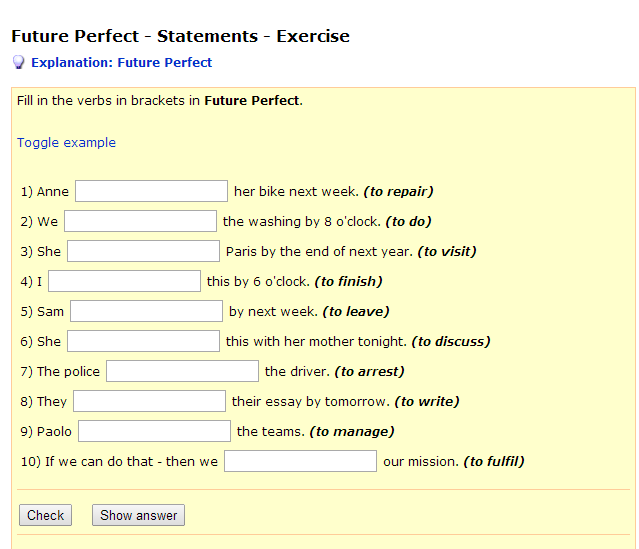Click the Anne sentence input field
639x549 pixels.
(x=151, y=191)
